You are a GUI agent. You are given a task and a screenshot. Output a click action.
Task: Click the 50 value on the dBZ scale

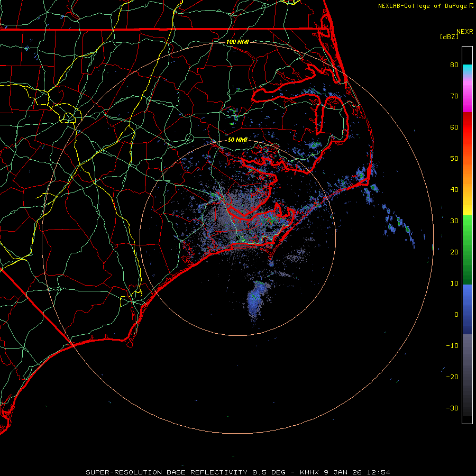tap(454, 159)
